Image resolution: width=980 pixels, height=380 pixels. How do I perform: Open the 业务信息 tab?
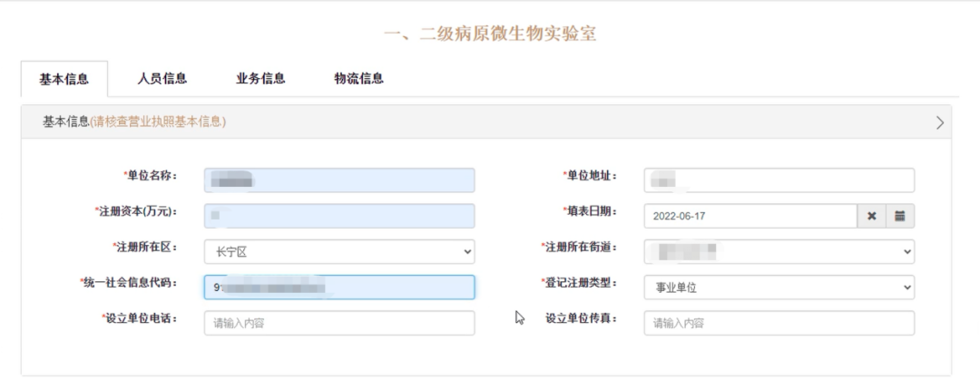pyautogui.click(x=260, y=79)
